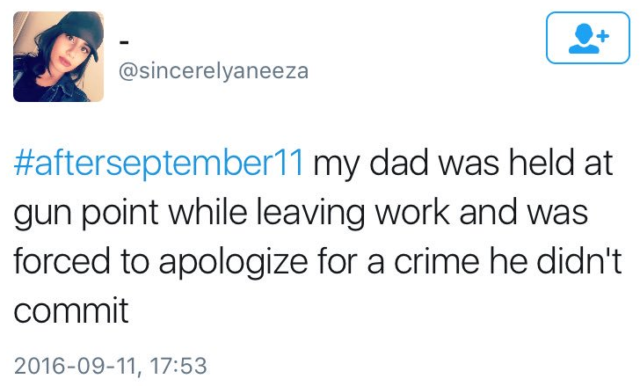
Task: Click the follow user button
Action: [588, 38]
